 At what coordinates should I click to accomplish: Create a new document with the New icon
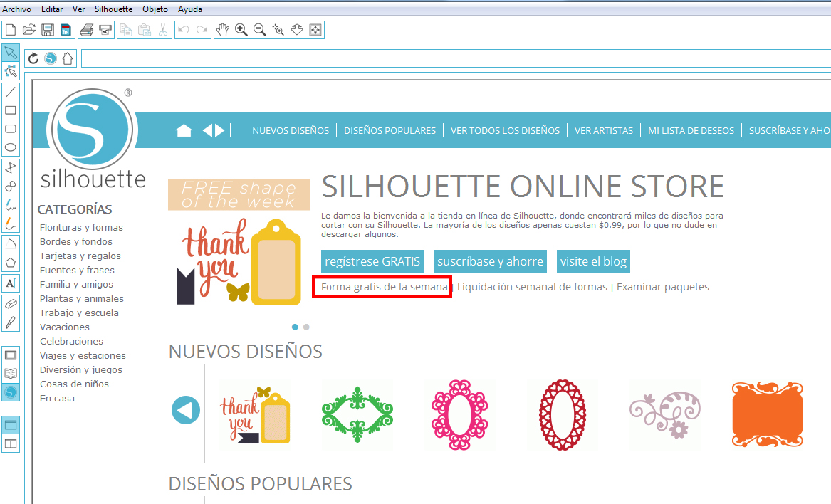pos(11,30)
